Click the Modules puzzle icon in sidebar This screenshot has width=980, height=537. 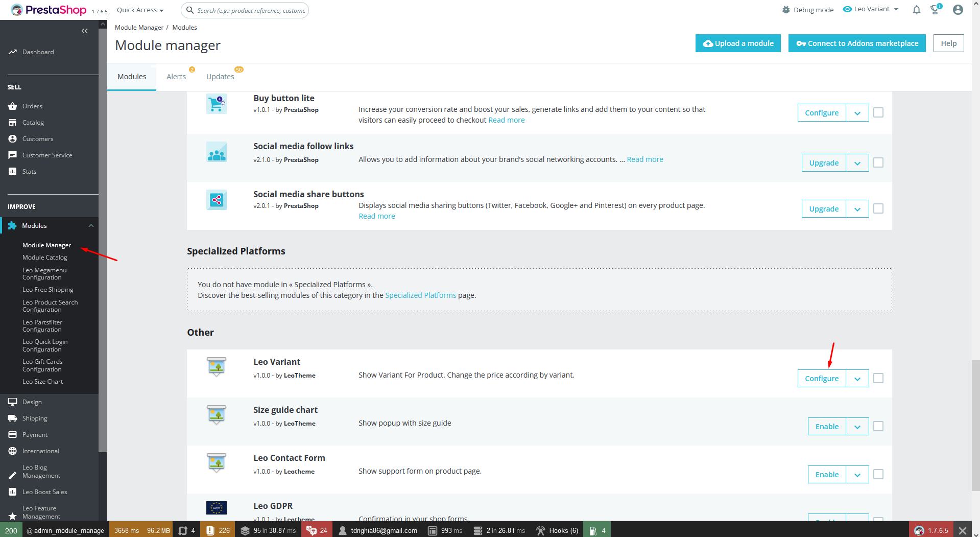(x=12, y=226)
